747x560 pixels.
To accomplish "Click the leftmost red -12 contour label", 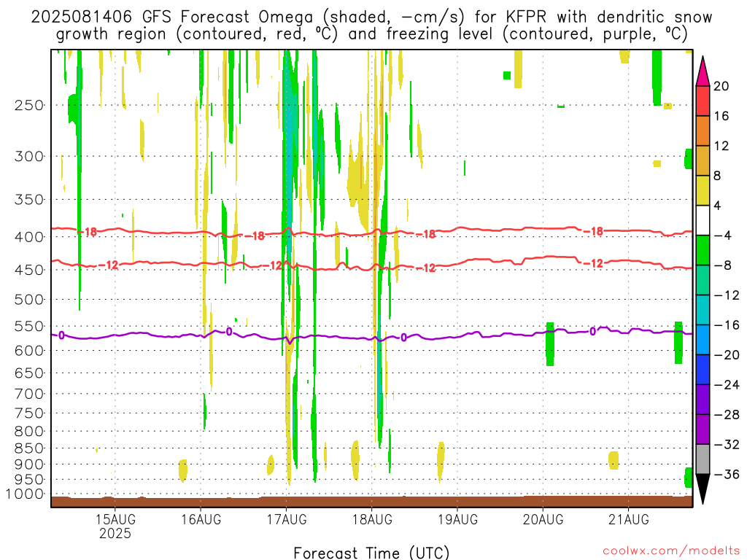I will [109, 265].
